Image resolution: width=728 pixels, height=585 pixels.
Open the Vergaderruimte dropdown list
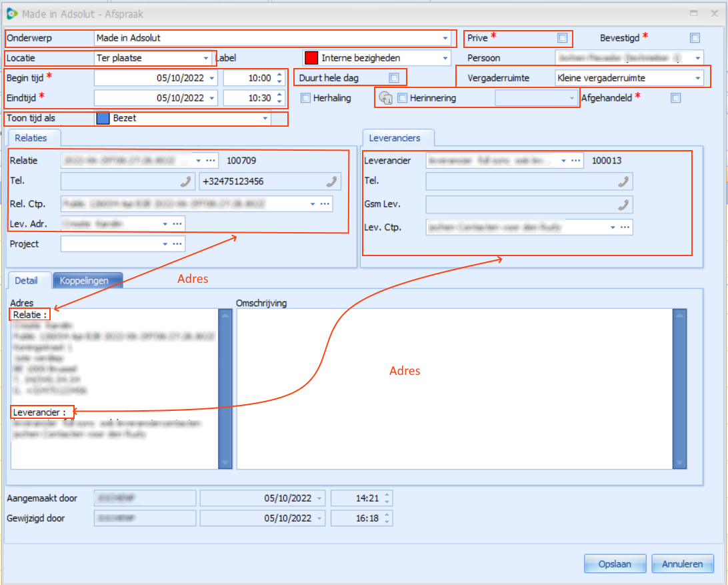[x=697, y=78]
